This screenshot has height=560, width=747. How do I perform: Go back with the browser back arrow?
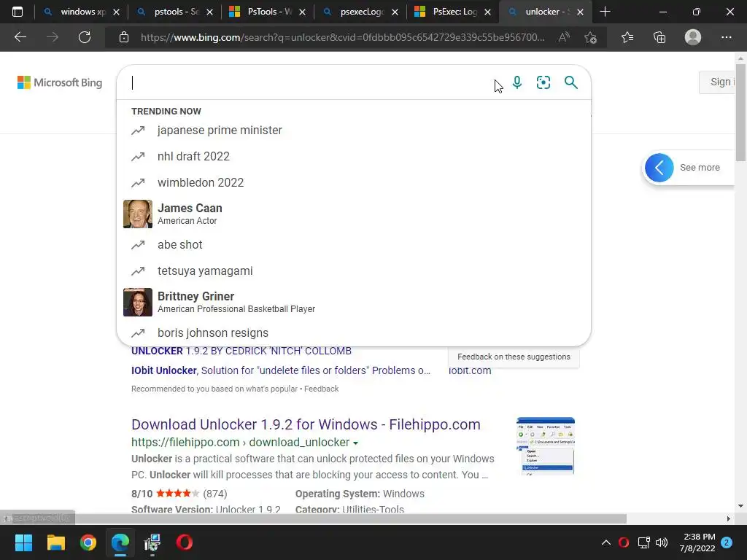click(20, 37)
